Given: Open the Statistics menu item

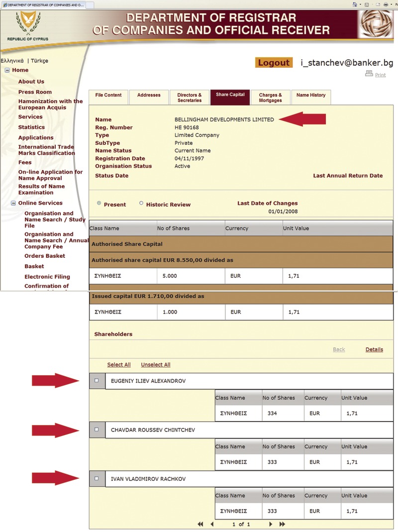Looking at the screenshot, I should click(x=31, y=127).
